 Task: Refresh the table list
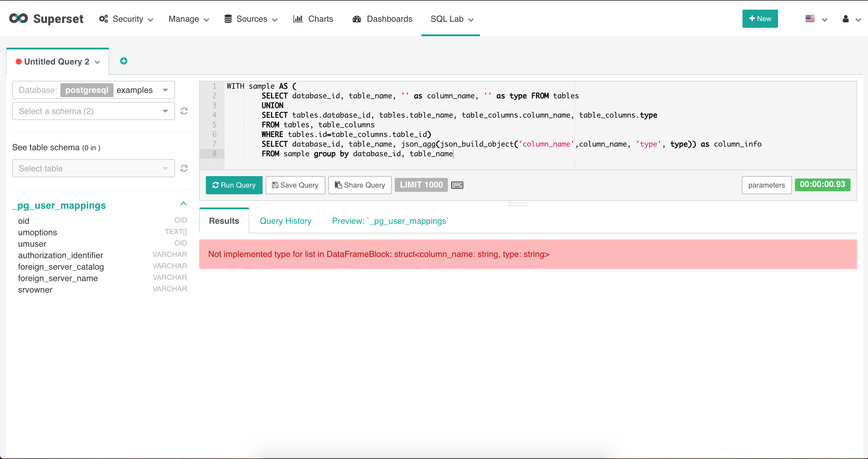184,168
